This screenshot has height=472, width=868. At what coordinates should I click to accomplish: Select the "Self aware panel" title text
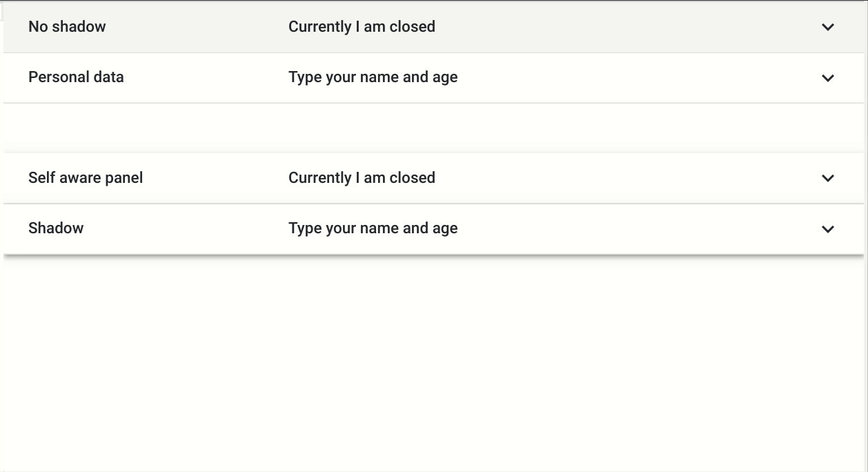[x=86, y=178]
